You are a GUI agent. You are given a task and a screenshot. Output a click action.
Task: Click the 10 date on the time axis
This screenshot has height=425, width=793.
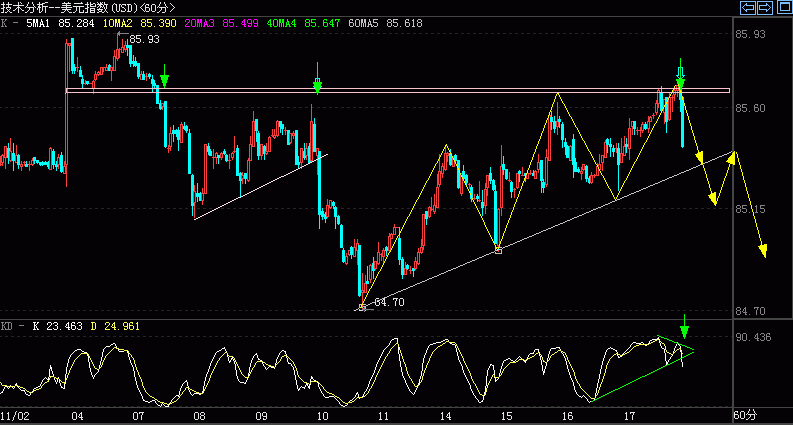322,416
